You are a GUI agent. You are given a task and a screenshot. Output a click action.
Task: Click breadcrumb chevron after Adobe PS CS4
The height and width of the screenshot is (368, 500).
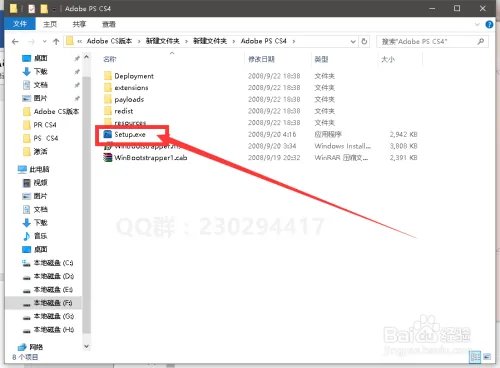point(294,41)
